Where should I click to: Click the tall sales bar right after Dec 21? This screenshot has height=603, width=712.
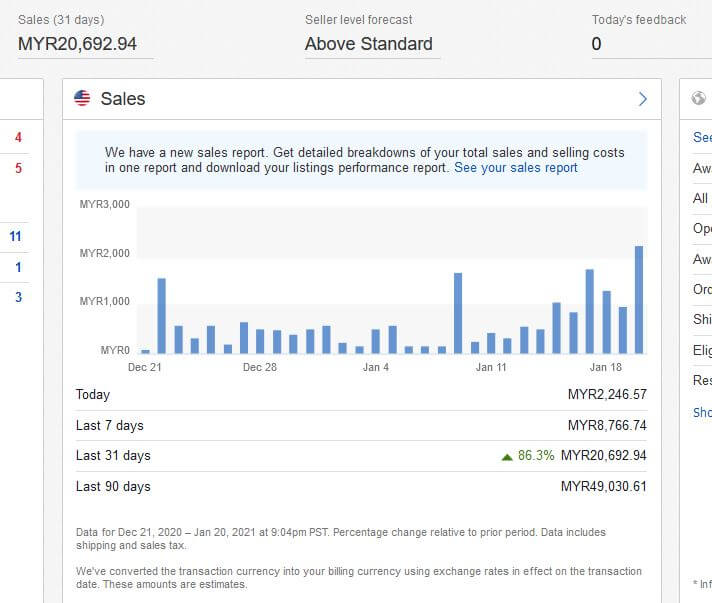coord(162,315)
